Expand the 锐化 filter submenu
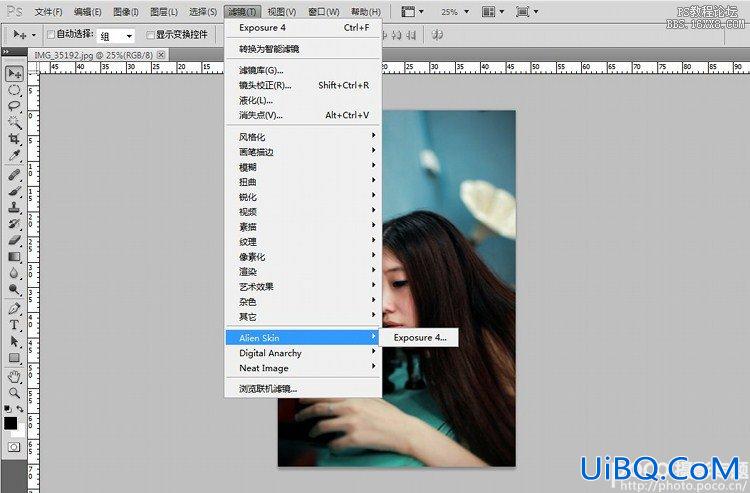The height and width of the screenshot is (493, 750). click(x=303, y=197)
